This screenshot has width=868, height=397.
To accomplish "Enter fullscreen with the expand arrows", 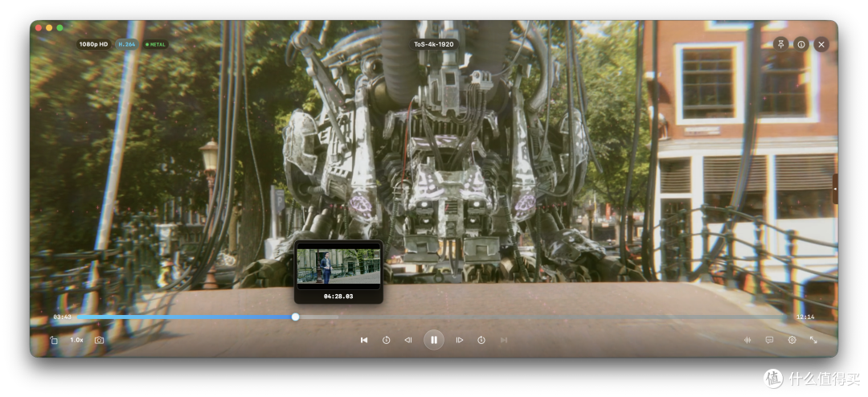I will point(813,340).
